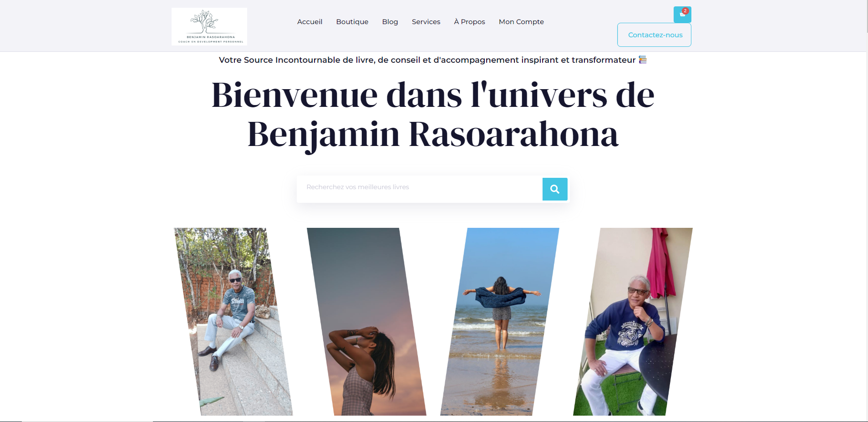Click the photo of man in blue sweatshirt
The height and width of the screenshot is (422, 868).
pos(633,322)
